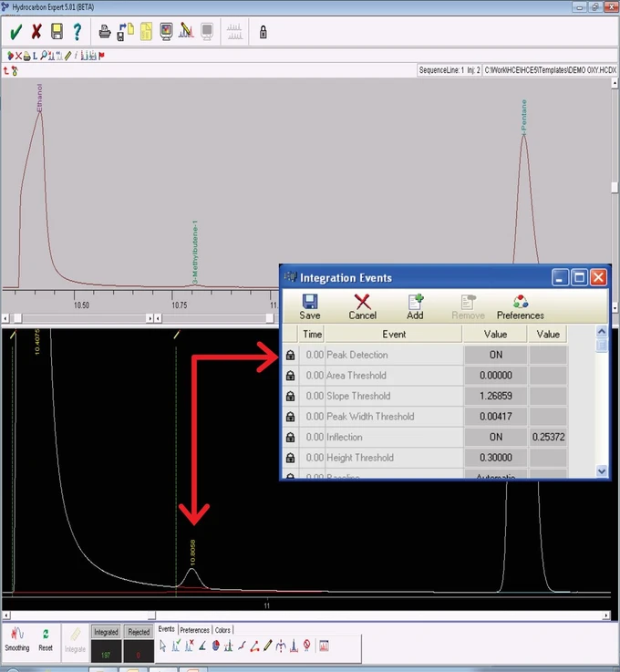Click Cancel in Integration Events dialog
This screenshot has width=620, height=672.
[x=362, y=306]
